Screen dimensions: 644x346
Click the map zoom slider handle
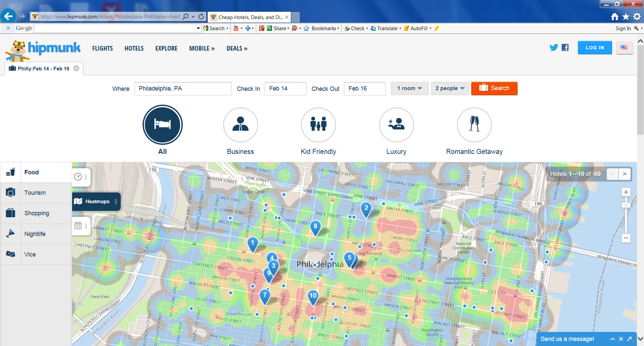click(x=626, y=205)
